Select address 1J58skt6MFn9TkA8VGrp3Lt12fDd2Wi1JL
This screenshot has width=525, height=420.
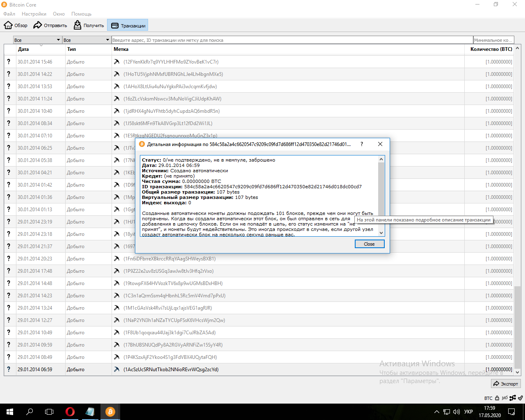point(168,123)
